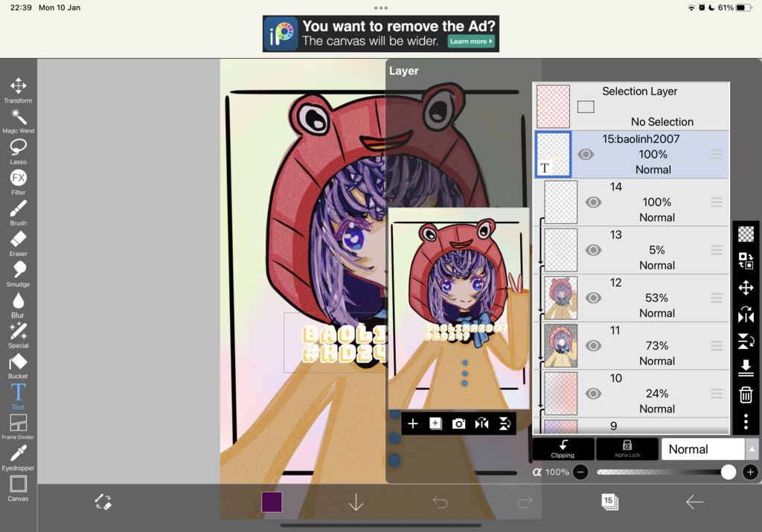Image resolution: width=762 pixels, height=532 pixels.
Task: Hide layer 14
Action: point(593,202)
